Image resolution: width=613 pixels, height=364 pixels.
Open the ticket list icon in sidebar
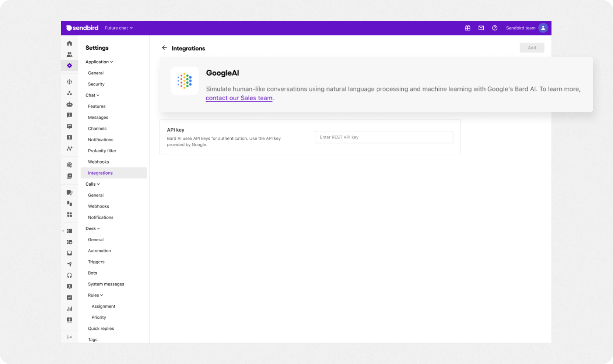69,231
